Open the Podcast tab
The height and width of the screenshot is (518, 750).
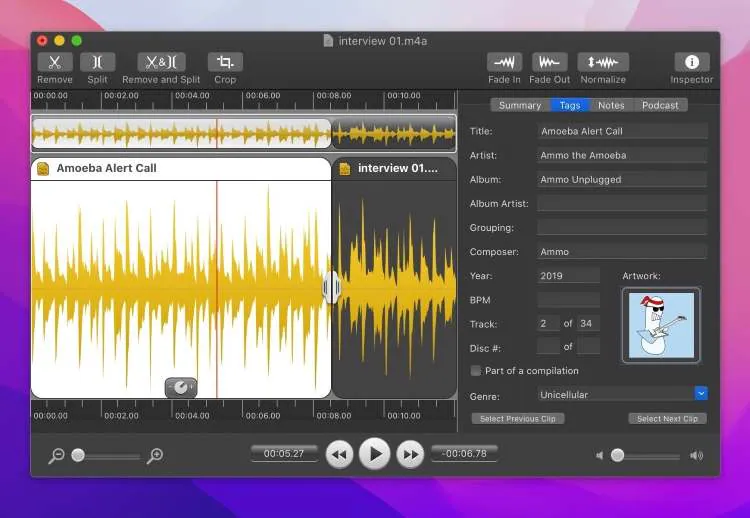pyautogui.click(x=660, y=105)
